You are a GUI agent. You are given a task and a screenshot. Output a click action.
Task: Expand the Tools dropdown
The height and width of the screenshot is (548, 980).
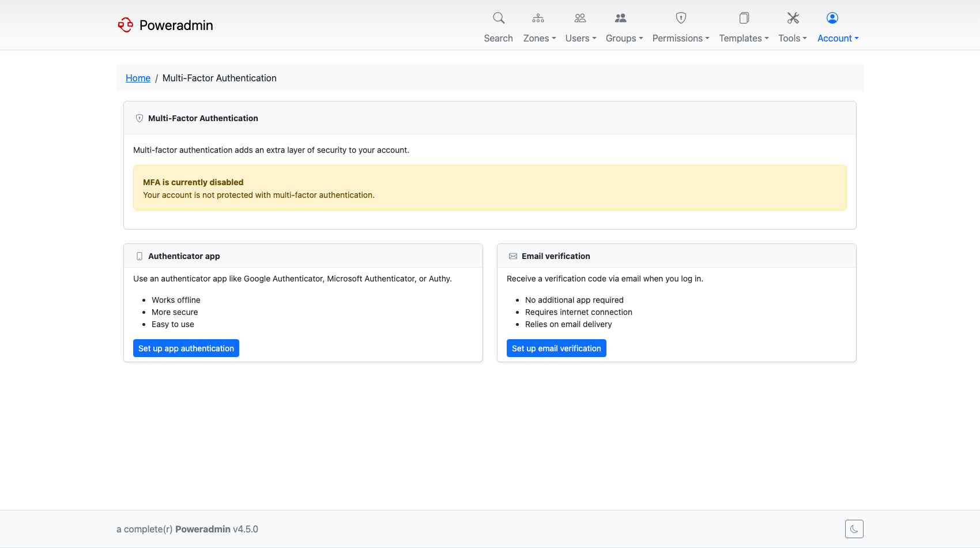[x=793, y=38]
